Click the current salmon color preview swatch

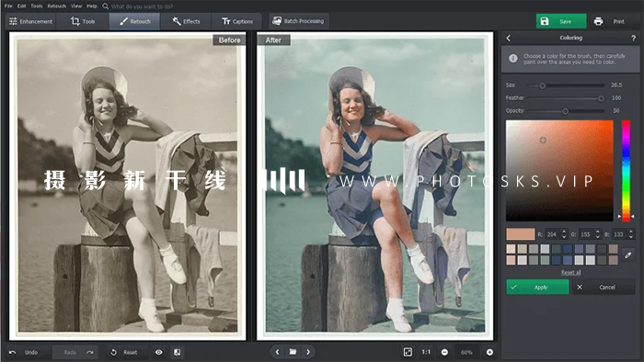(521, 234)
